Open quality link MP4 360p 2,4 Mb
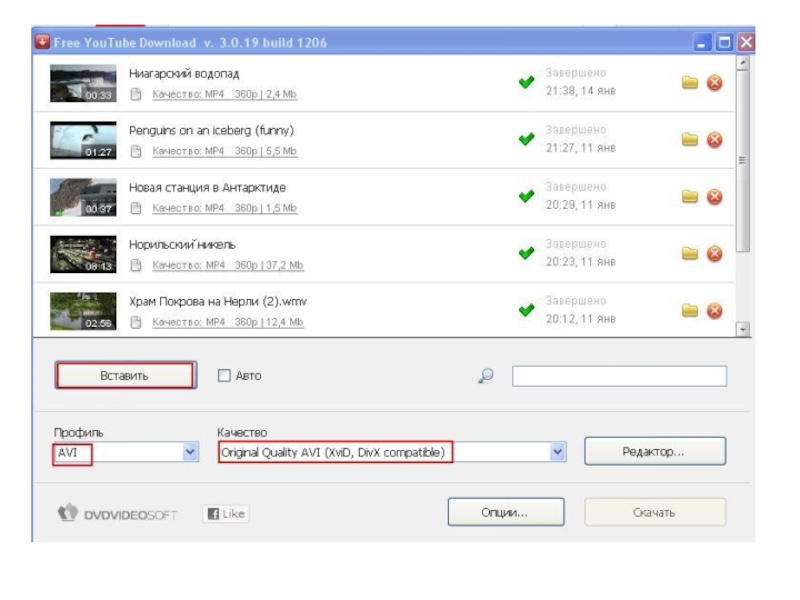This screenshot has height=600, width=800. 224,94
